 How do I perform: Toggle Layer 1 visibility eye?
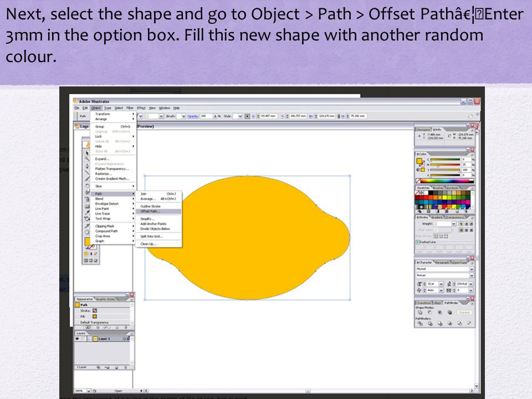(x=78, y=339)
